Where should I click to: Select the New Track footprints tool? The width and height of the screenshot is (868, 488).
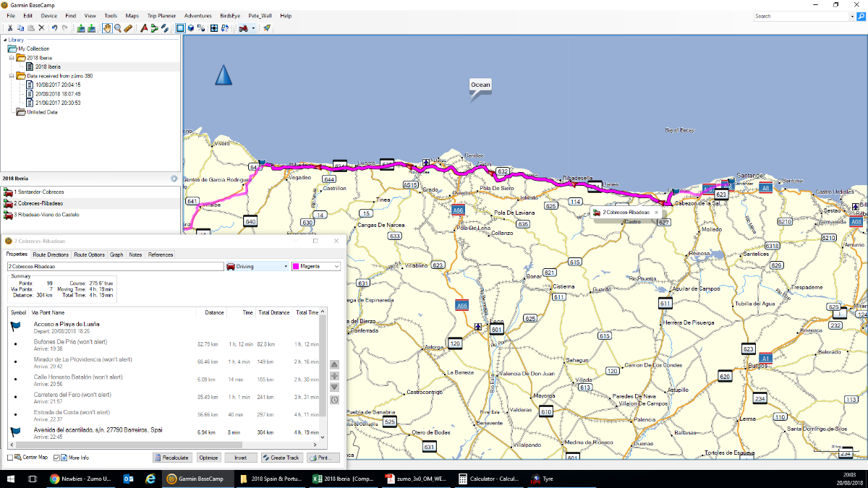tap(165, 28)
